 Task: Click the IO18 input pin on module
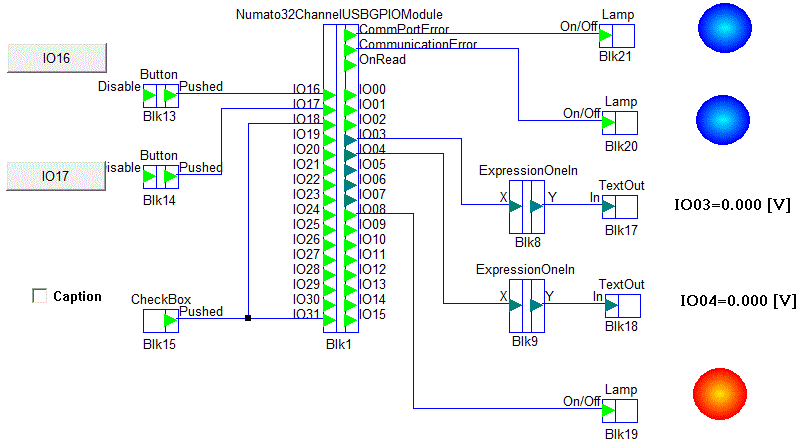(330, 125)
